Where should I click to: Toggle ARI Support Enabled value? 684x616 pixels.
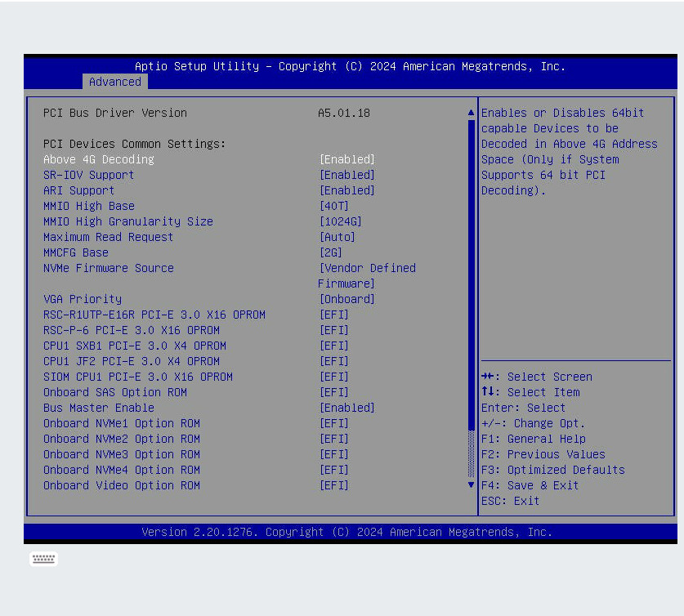pyautogui.click(x=346, y=190)
